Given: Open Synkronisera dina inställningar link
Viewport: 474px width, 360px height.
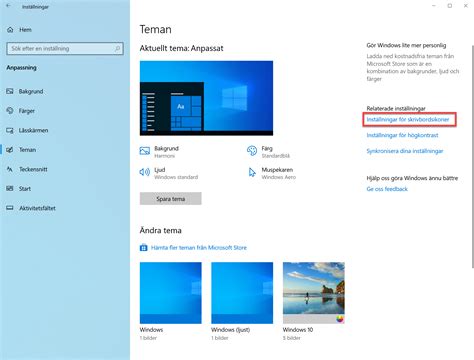Looking at the screenshot, I should coord(405,151).
